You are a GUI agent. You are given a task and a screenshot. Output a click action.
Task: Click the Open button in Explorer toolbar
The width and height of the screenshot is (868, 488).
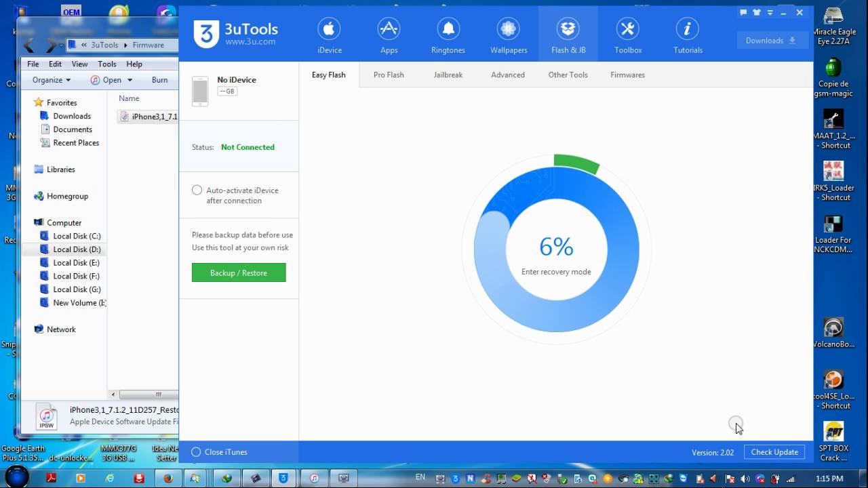[106, 80]
